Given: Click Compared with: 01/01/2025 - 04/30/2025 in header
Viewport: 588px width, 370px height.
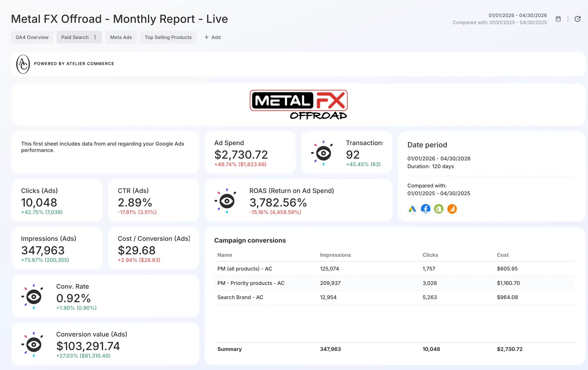Looking at the screenshot, I should (500, 22).
